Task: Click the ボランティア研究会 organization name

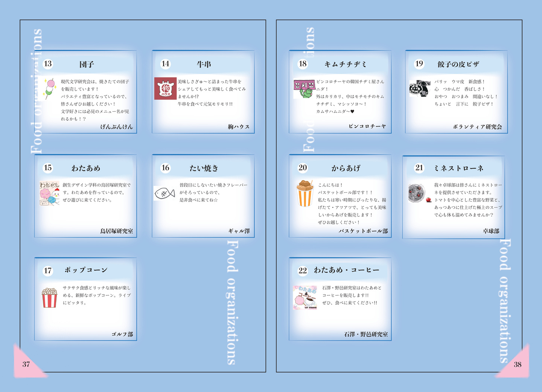Action: (478, 127)
